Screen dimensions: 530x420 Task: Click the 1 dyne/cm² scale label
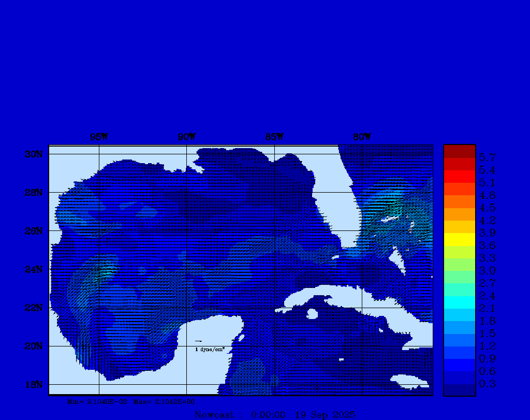click(x=210, y=350)
